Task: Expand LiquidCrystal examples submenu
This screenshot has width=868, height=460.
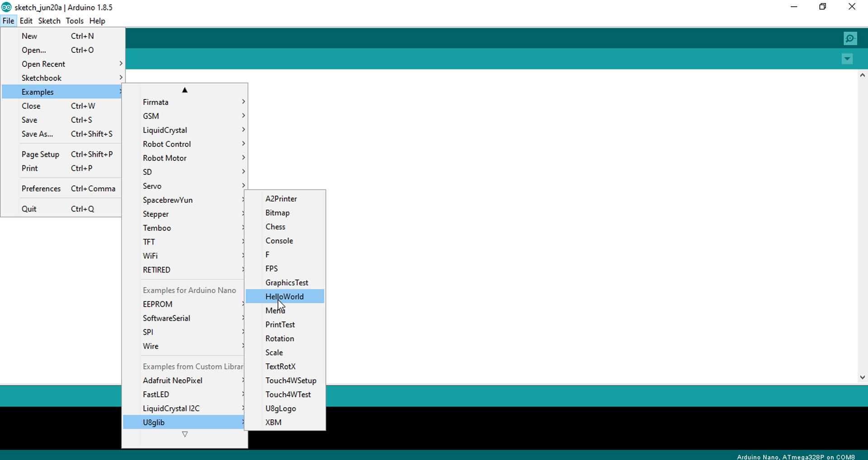Action: [185, 130]
